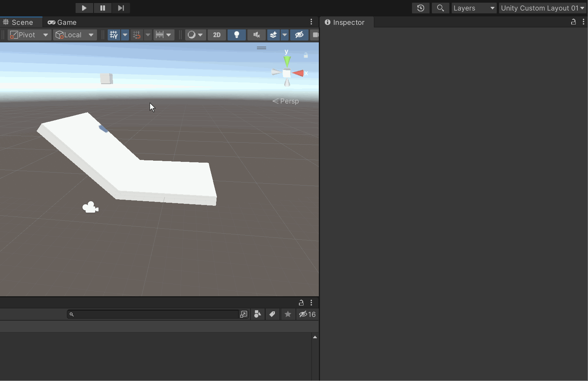Toggle hidden objects visibility eye icon in Scene toolbar

(299, 35)
